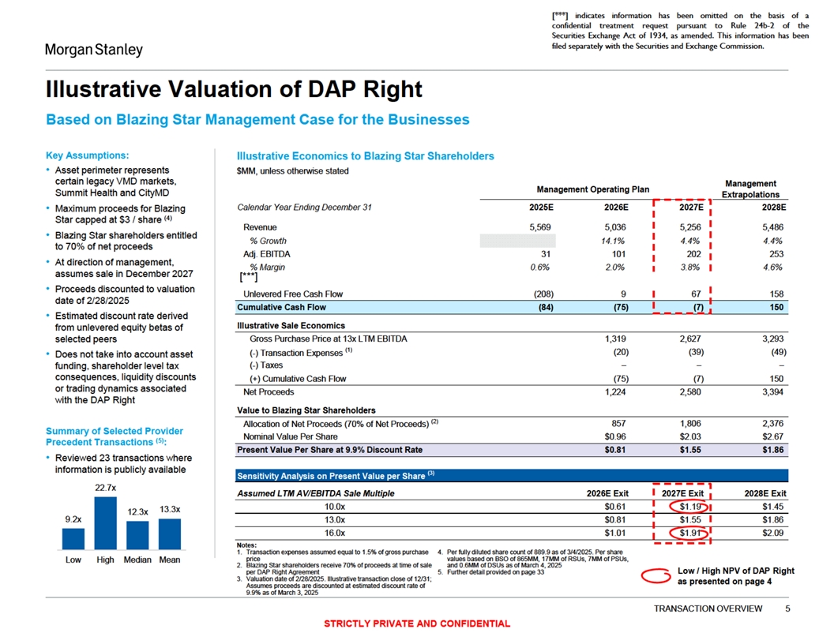Select the Mean bar labeled 13.3x
This screenshot has height=644, width=834.
(170, 534)
